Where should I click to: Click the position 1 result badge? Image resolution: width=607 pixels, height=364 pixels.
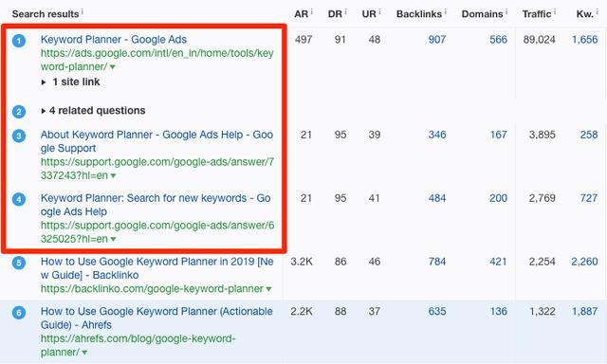click(19, 41)
